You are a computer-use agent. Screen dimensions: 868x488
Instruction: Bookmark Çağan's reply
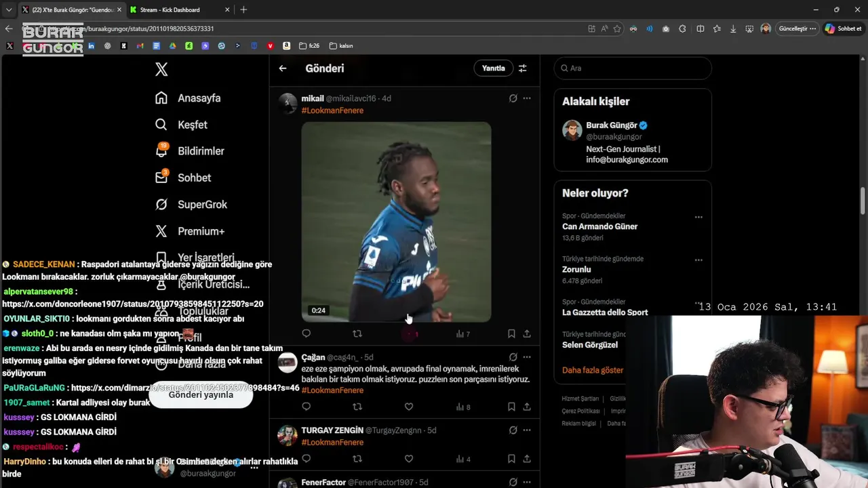[x=511, y=407]
